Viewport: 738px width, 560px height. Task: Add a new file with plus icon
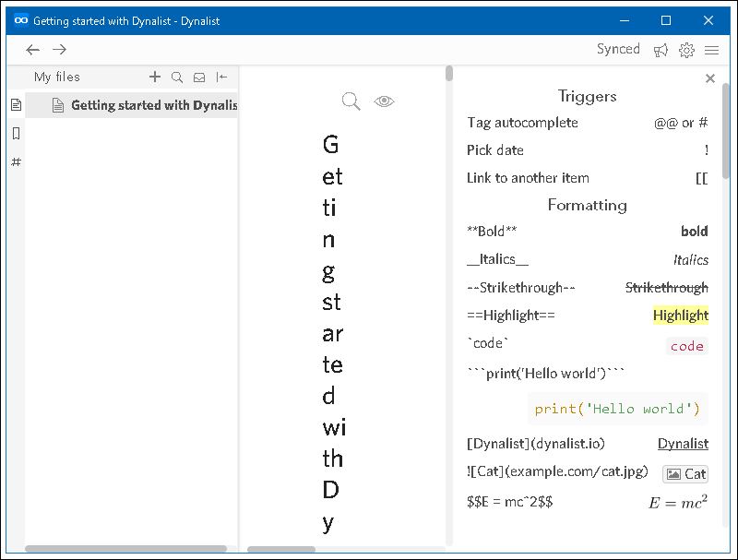155,77
